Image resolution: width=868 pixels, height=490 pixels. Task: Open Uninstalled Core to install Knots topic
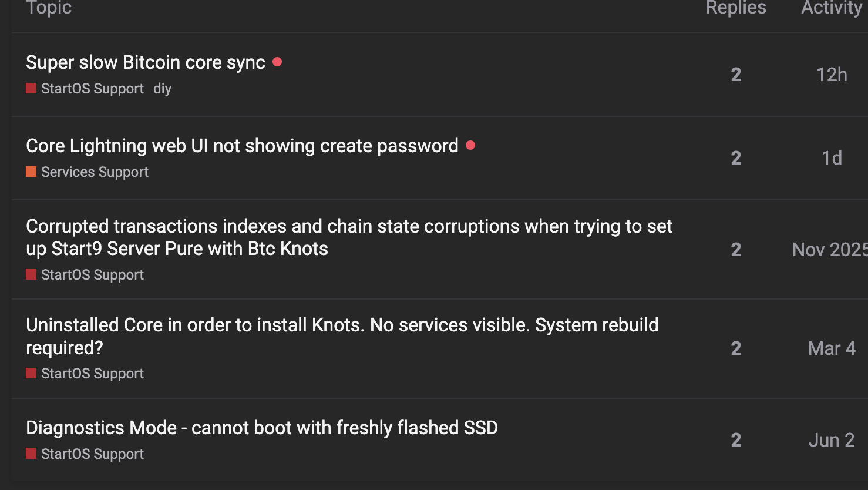point(342,336)
